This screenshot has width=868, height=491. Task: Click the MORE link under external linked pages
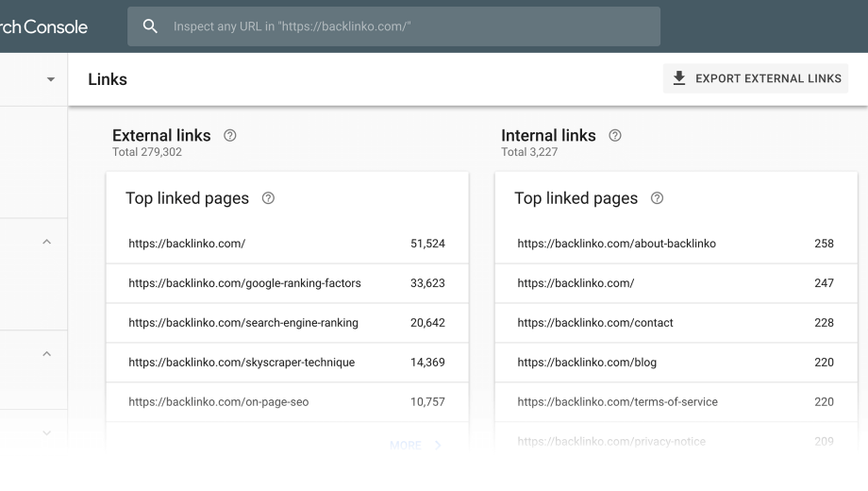[x=405, y=445]
